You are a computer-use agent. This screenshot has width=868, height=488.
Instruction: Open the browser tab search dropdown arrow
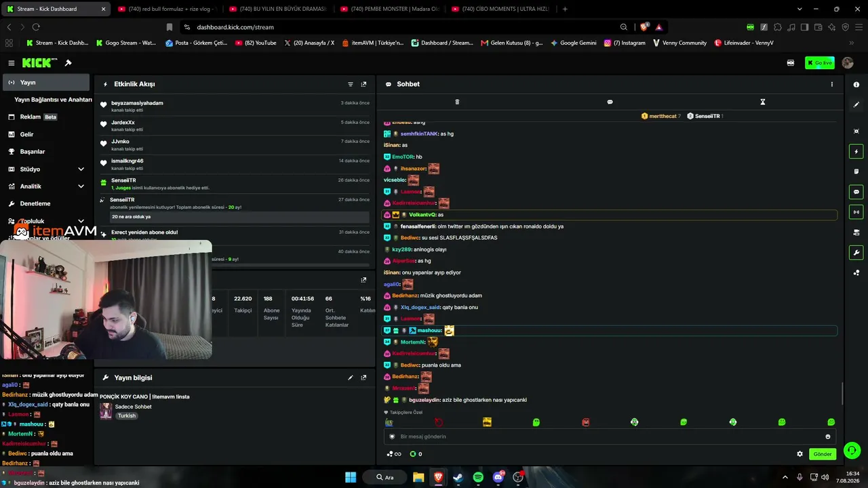coord(800,9)
